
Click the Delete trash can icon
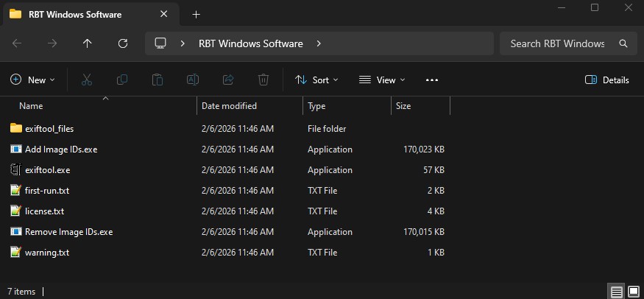click(x=263, y=80)
